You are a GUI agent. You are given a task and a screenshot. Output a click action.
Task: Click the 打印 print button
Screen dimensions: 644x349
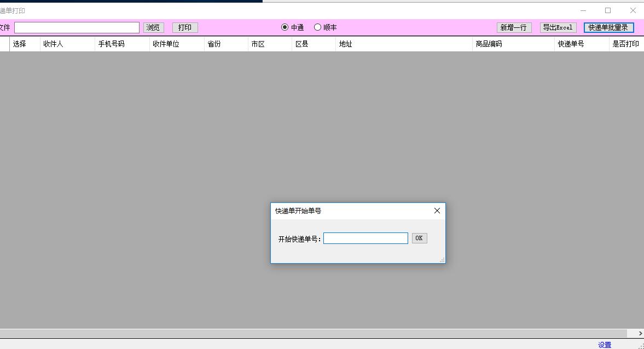(x=185, y=27)
